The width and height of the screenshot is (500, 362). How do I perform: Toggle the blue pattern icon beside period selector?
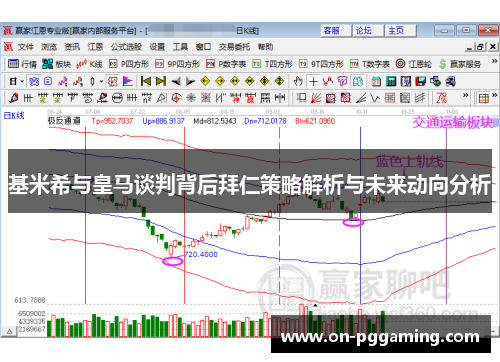[34, 81]
